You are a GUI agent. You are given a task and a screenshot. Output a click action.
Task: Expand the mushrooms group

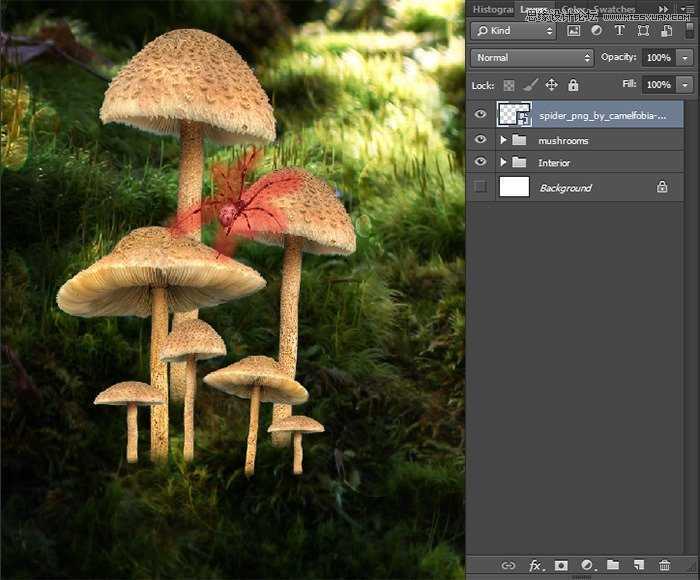click(x=503, y=140)
